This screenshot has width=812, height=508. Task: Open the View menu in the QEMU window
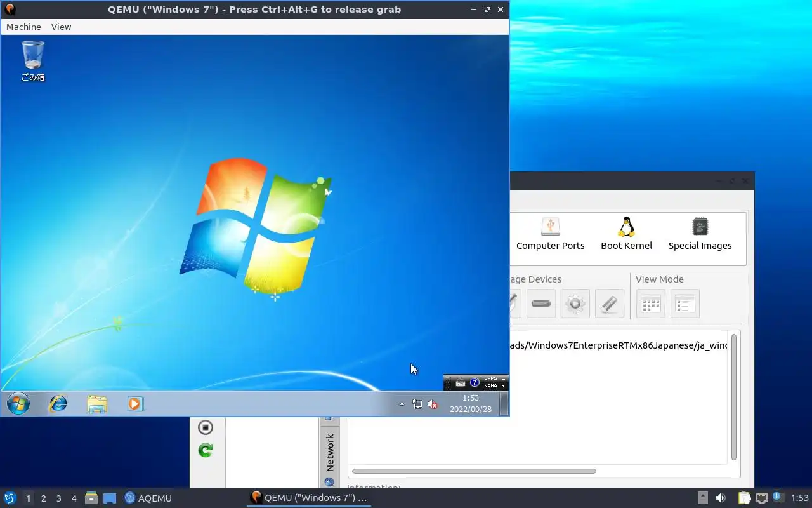pos(61,27)
